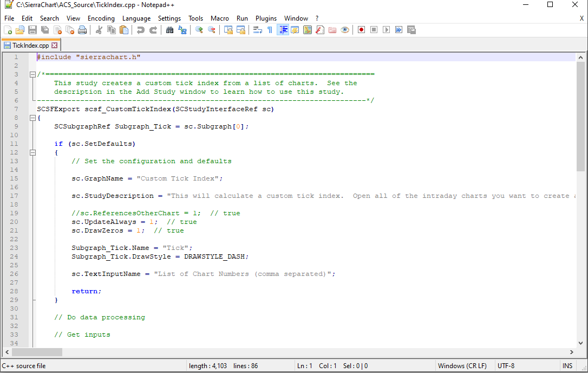Collapse the SetDefaults block fold at line 12
Image resolution: width=588 pixels, height=373 pixels.
(x=32, y=152)
